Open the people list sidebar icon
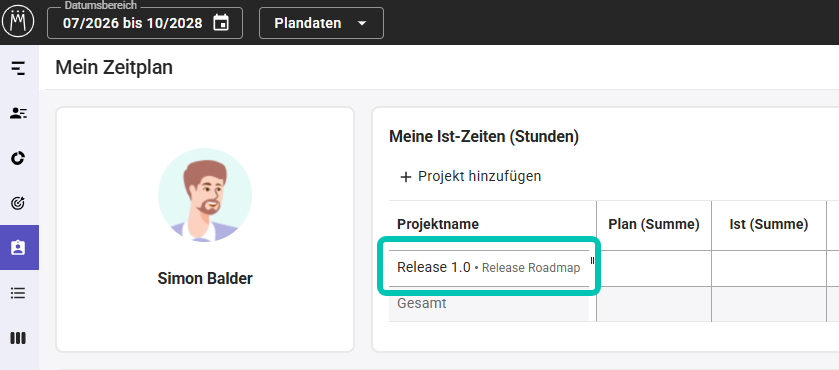 click(19, 113)
